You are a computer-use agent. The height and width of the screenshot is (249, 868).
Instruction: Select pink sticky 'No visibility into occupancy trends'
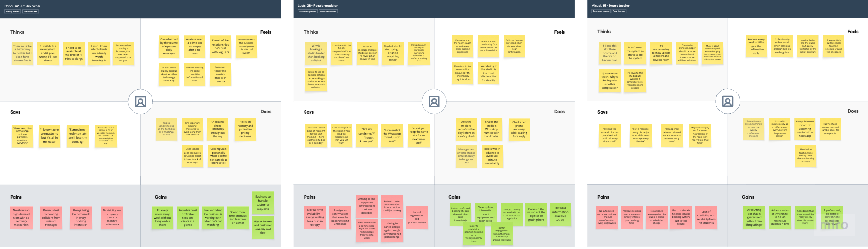(x=112, y=217)
